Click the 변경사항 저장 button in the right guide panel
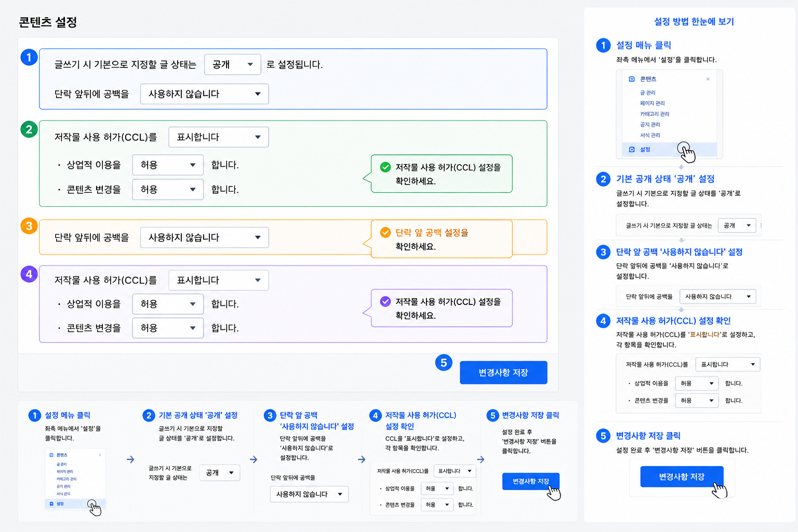The height and width of the screenshot is (532, 798). (x=682, y=476)
